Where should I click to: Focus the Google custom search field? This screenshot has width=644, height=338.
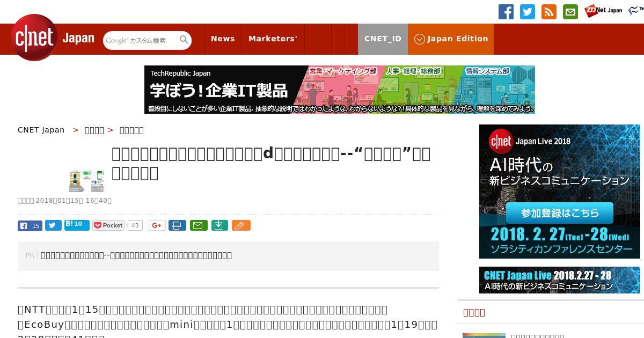[x=141, y=40]
